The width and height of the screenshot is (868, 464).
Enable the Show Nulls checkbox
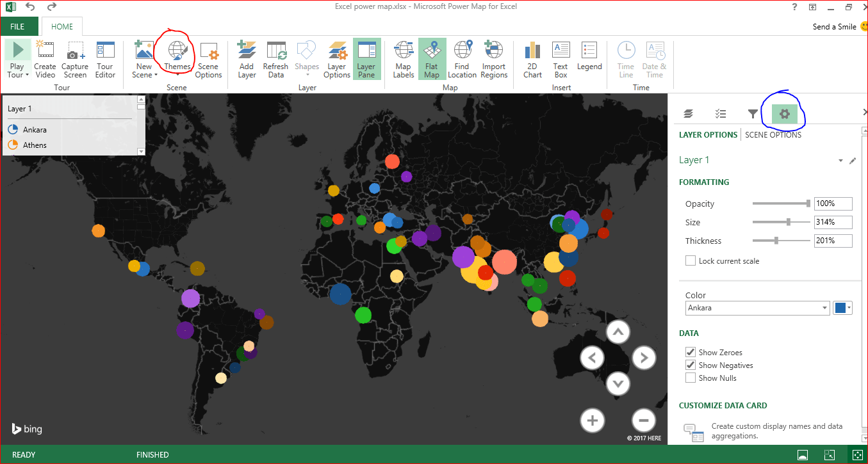pyautogui.click(x=690, y=378)
